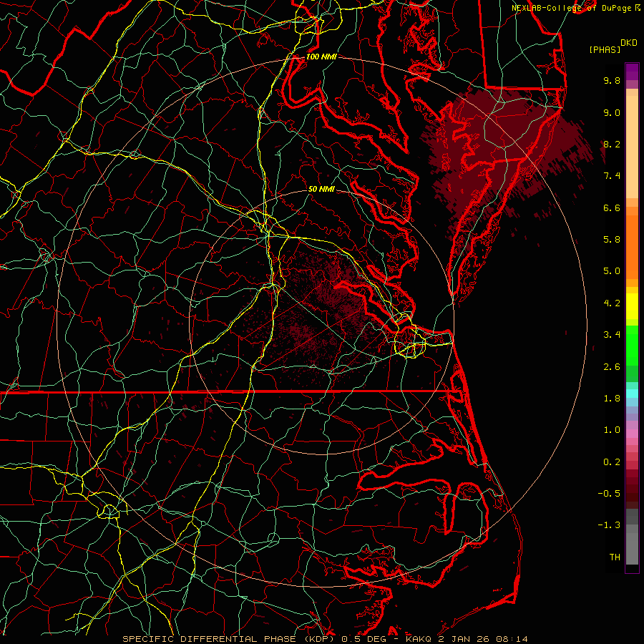Click the DKD label above the scale
Screen dimensions: 644x644
pos(629,43)
